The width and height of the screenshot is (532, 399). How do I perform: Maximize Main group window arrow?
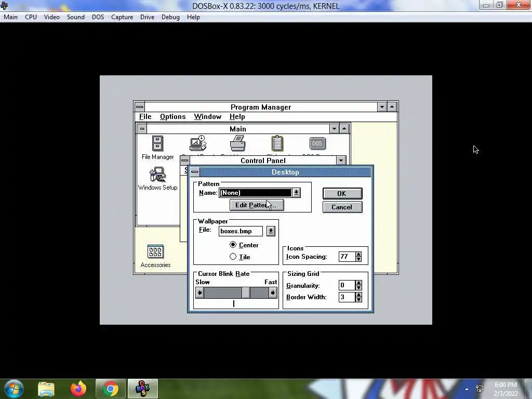pyautogui.click(x=344, y=129)
